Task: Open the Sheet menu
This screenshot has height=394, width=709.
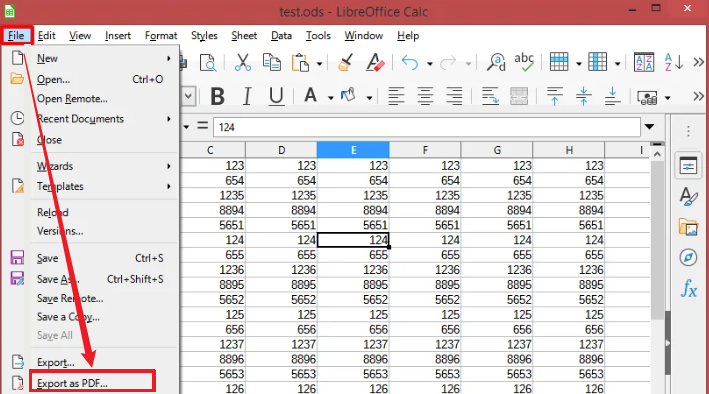Action: click(244, 35)
